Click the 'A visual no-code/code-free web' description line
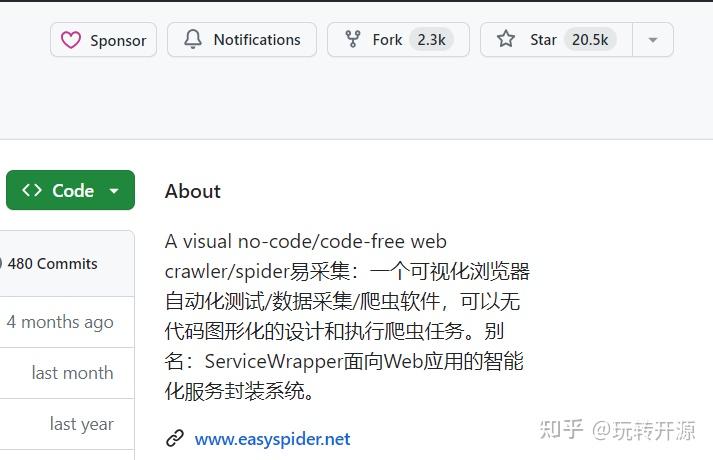The width and height of the screenshot is (713, 460). (x=306, y=241)
